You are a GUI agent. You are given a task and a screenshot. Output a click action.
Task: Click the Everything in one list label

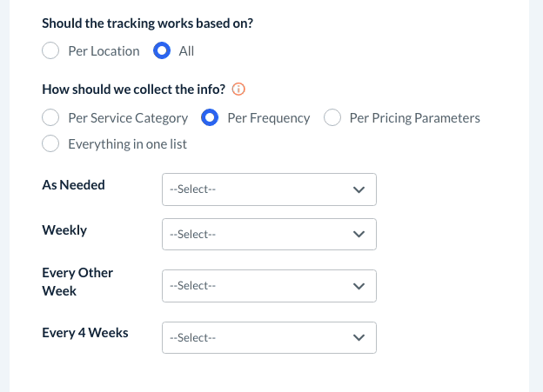127,143
